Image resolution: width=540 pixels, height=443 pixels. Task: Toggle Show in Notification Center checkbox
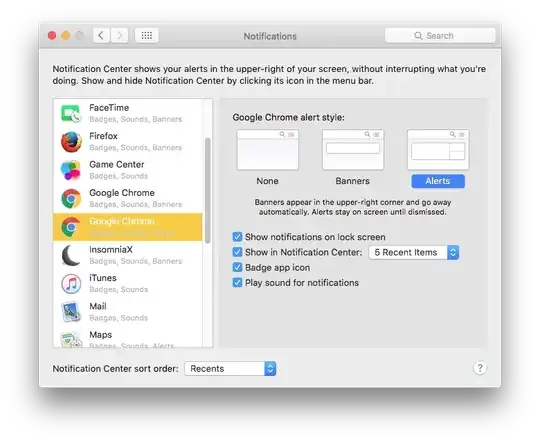pos(237,252)
